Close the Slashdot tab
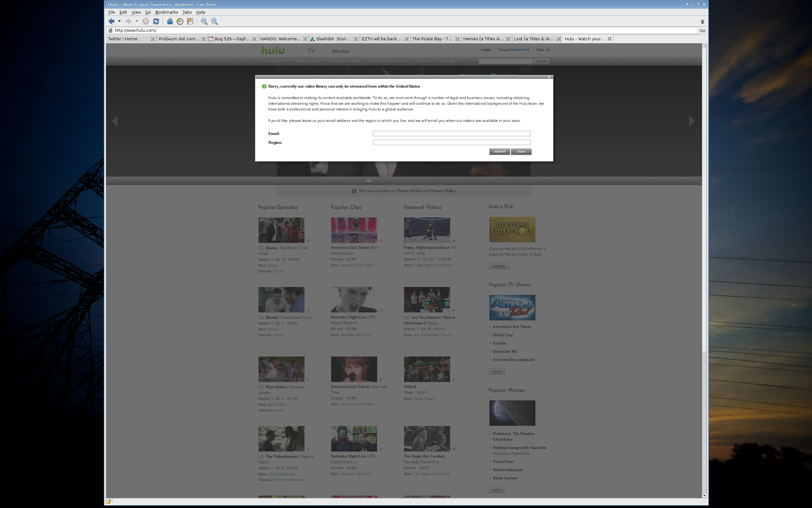Screen dimensions: 812x508 point(356,39)
